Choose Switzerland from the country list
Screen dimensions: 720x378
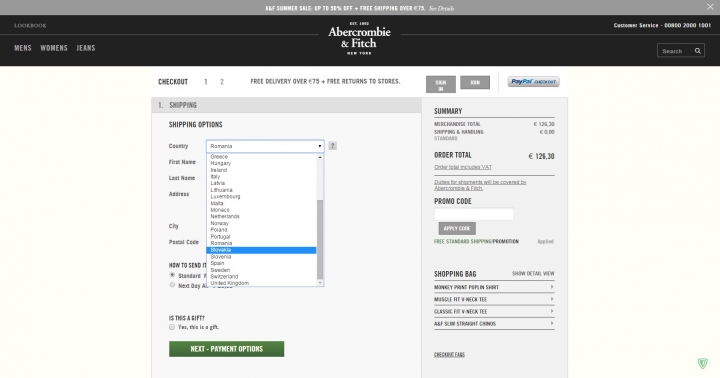[x=261, y=276]
